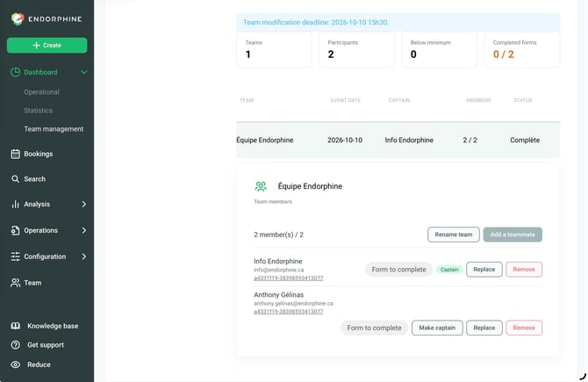Click Form to complete for Info Endorphine
This screenshot has height=382, width=588.
[x=399, y=270]
